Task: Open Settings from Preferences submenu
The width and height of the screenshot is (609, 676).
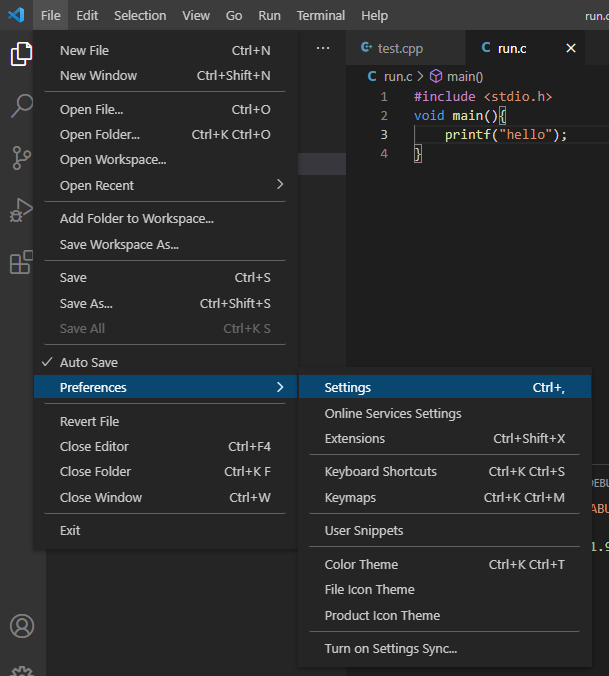Action: coord(444,387)
